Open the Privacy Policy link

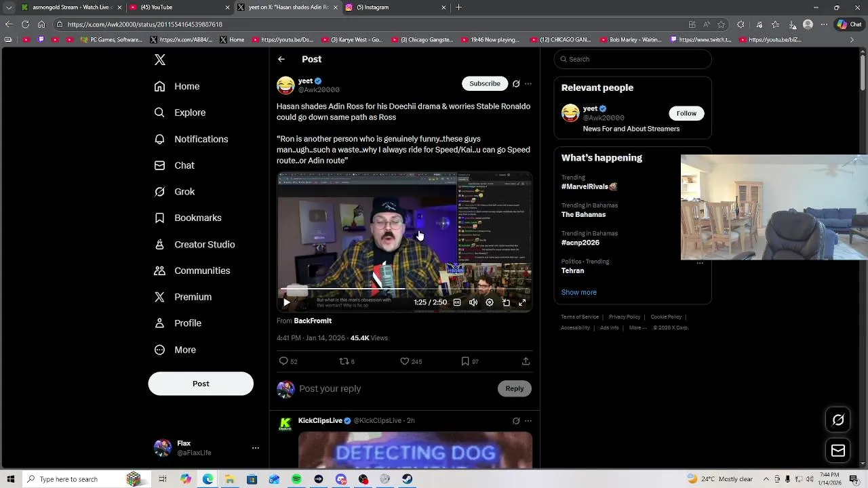(x=625, y=317)
